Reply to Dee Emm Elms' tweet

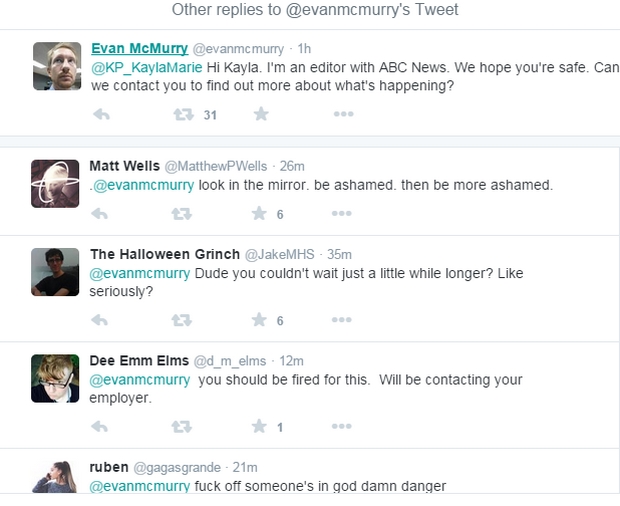click(100, 427)
